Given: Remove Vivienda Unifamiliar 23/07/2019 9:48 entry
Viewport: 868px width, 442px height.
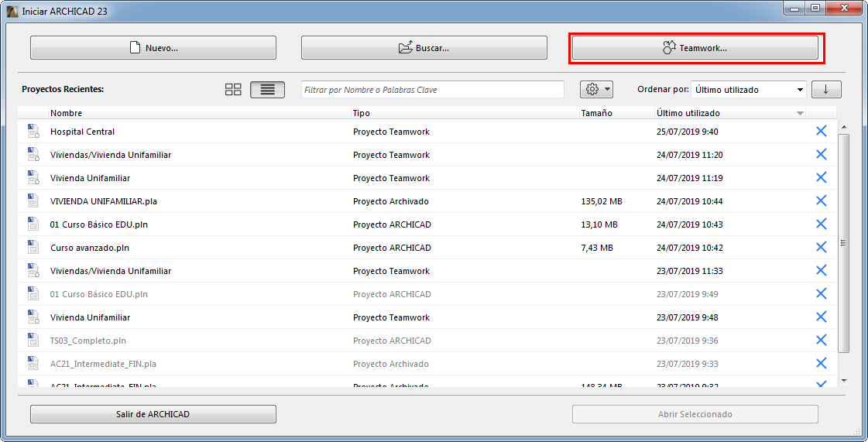Looking at the screenshot, I should tap(822, 317).
